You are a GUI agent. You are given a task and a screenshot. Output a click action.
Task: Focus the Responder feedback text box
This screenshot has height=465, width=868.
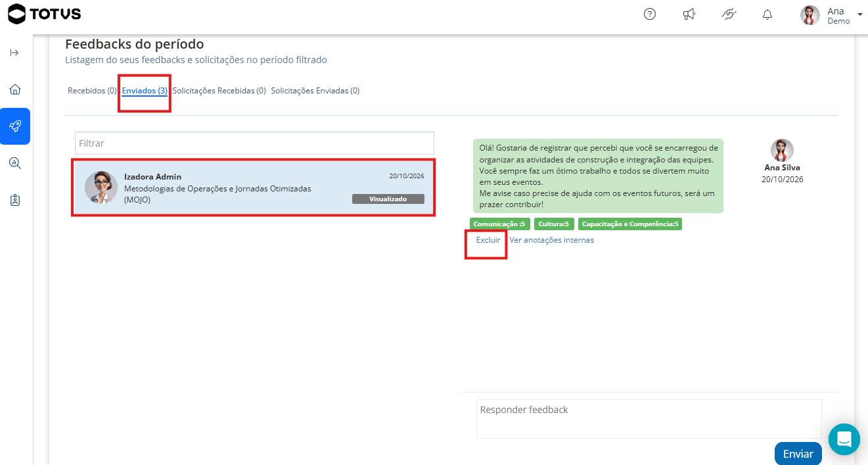click(x=649, y=419)
